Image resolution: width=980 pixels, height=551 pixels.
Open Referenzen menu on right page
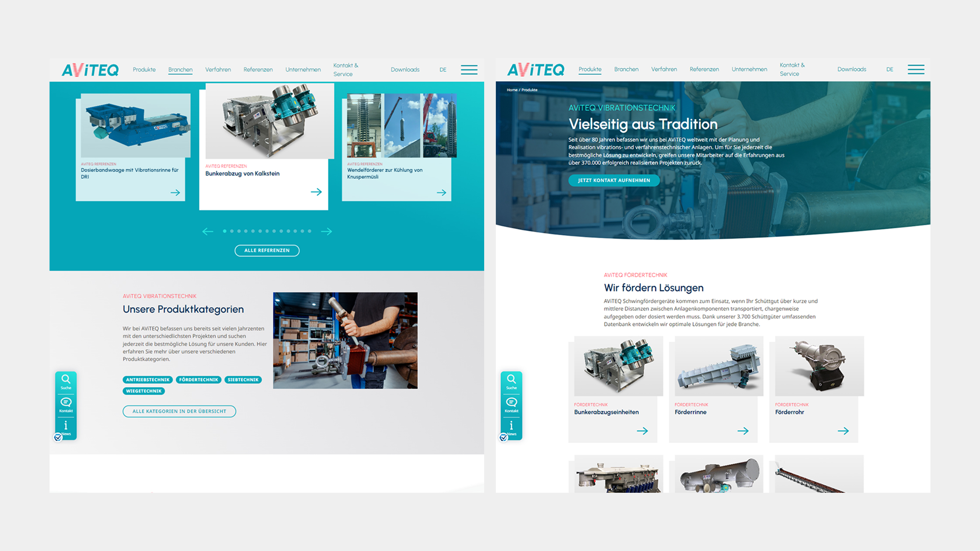tap(704, 69)
